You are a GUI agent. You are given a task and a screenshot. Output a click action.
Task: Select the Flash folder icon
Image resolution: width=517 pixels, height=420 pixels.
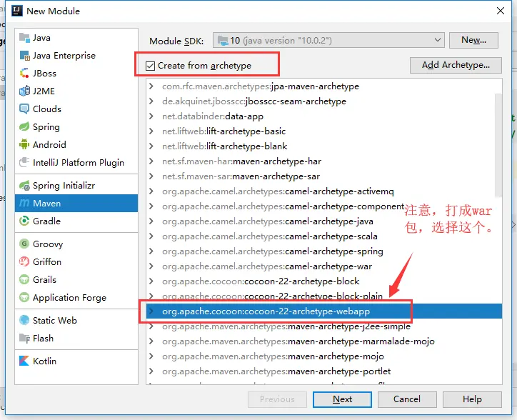pos(24,338)
